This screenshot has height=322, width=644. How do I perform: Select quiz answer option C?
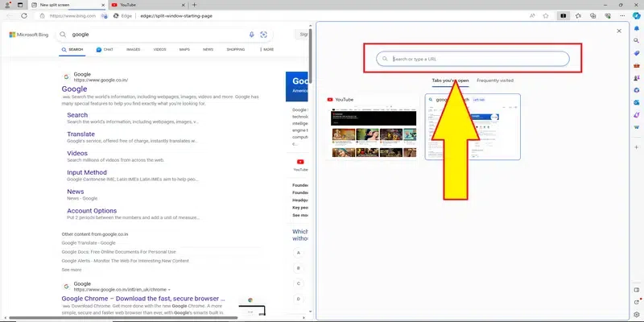click(x=299, y=283)
